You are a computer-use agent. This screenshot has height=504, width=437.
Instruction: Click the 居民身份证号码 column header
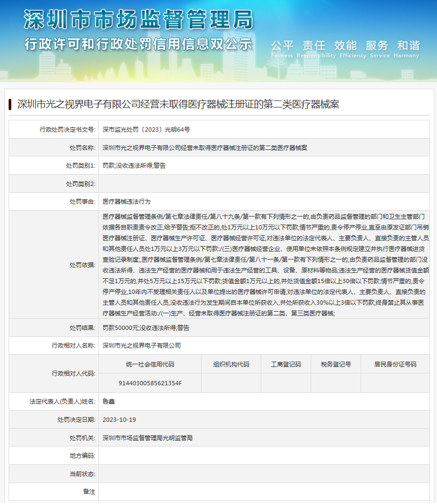click(x=395, y=364)
